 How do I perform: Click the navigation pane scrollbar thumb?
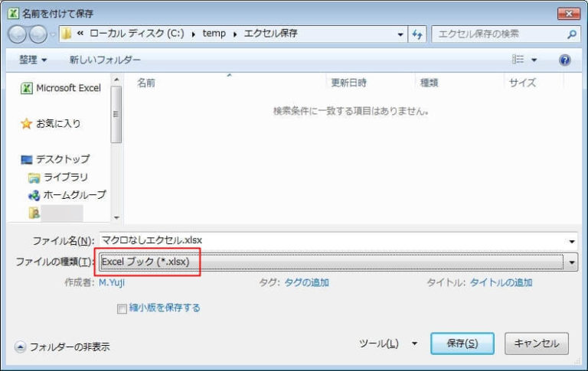tap(116, 114)
